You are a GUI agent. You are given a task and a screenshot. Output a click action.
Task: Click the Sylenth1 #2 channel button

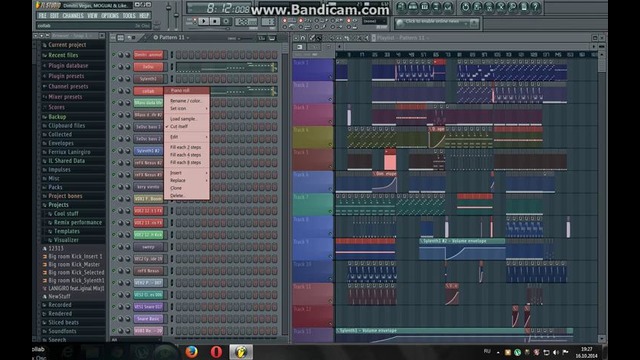tap(148, 151)
